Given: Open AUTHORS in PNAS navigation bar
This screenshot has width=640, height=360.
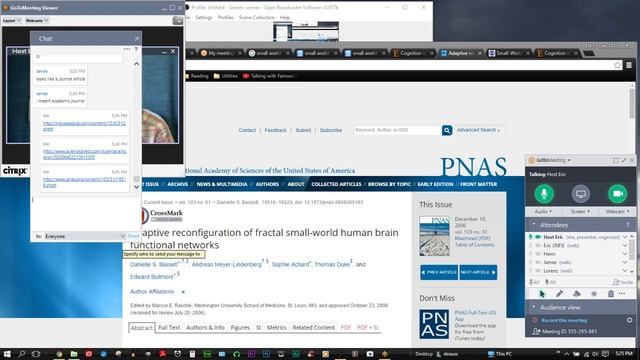Looking at the screenshot, I should pyautogui.click(x=267, y=184).
